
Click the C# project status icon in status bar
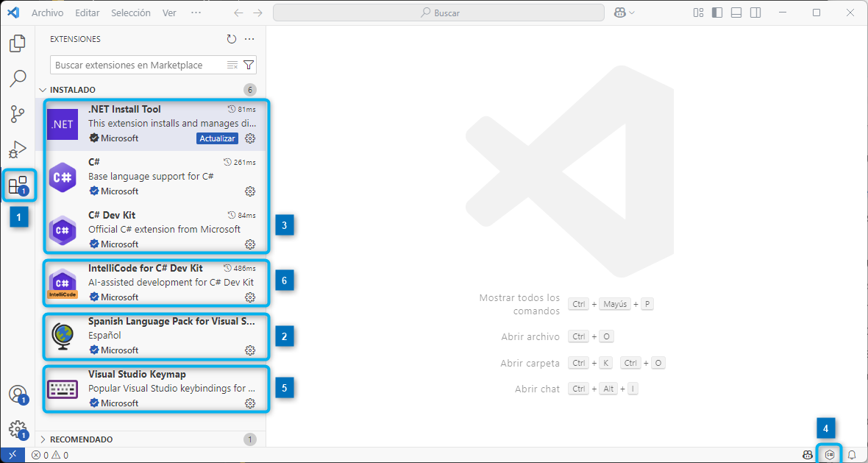829,455
